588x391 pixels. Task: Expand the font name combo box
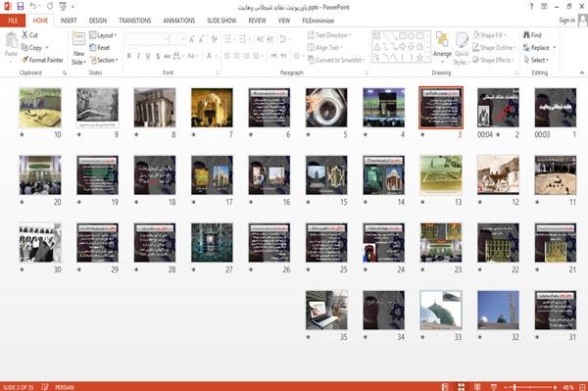point(166,39)
